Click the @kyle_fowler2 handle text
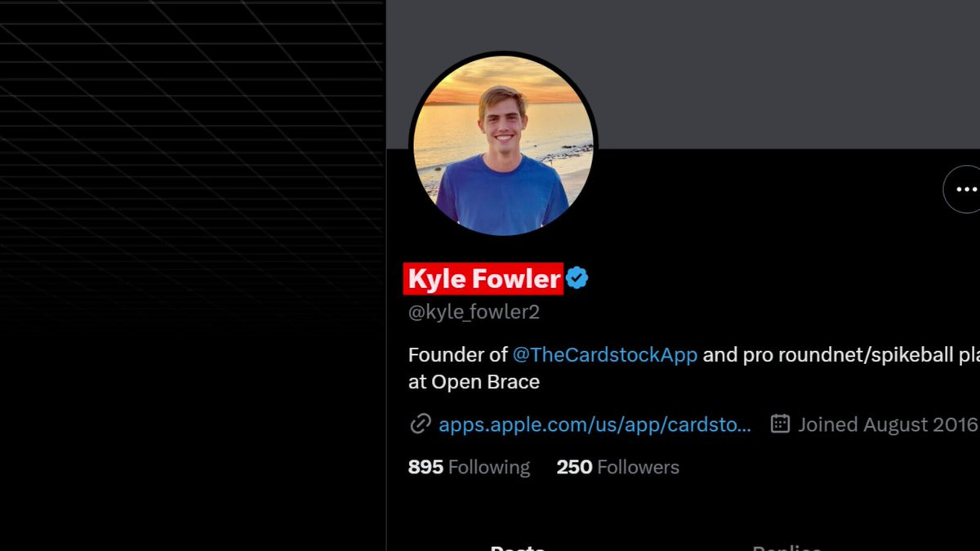 tap(474, 312)
